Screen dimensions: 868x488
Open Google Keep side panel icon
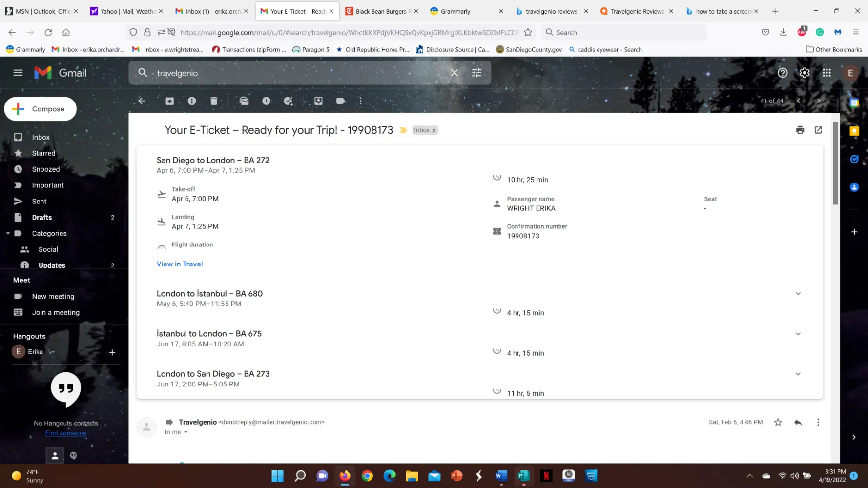point(854,131)
